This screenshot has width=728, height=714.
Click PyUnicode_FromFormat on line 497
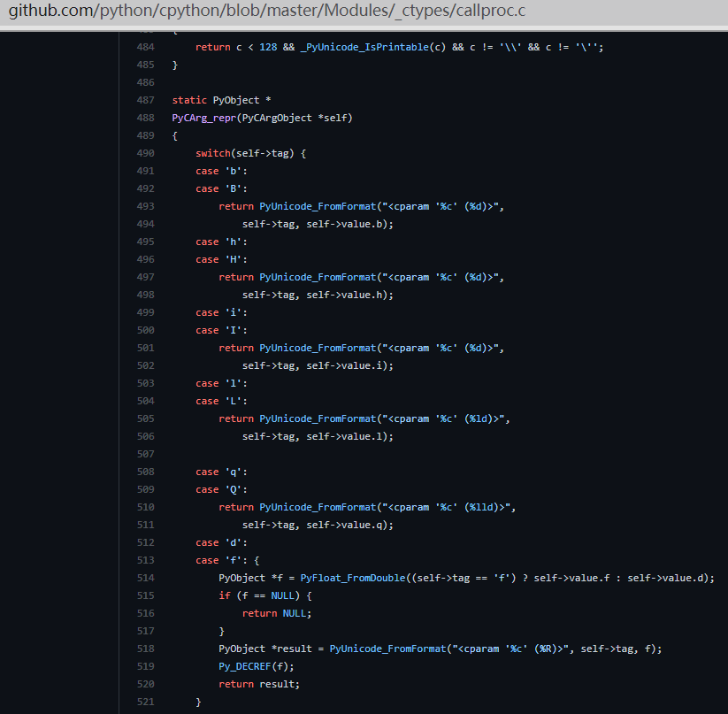pos(318,277)
